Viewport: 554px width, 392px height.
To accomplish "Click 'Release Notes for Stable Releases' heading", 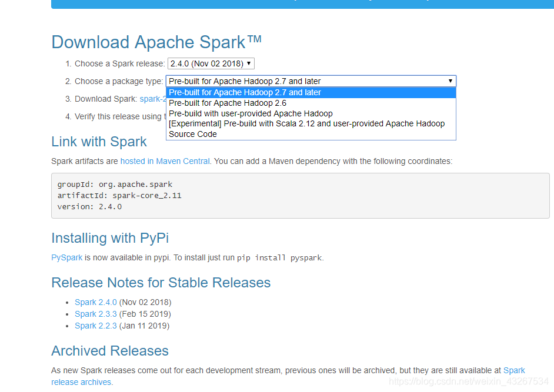I will pos(161,283).
